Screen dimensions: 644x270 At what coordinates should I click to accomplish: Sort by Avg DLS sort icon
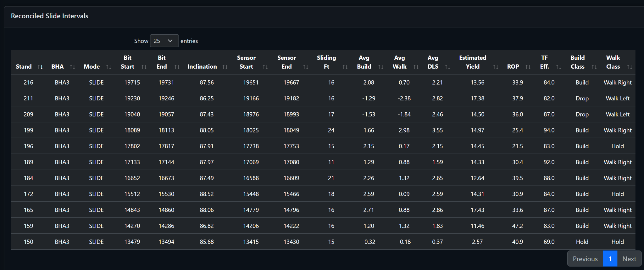point(448,67)
